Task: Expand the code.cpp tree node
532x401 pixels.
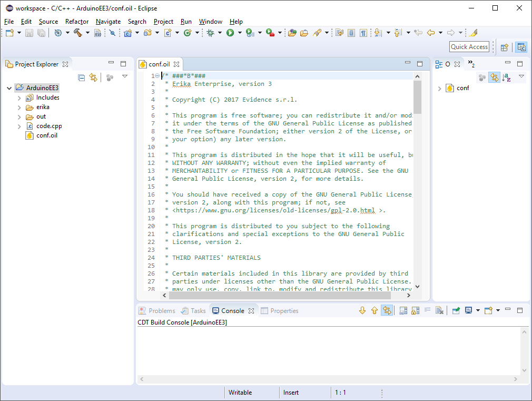Action: coord(19,126)
